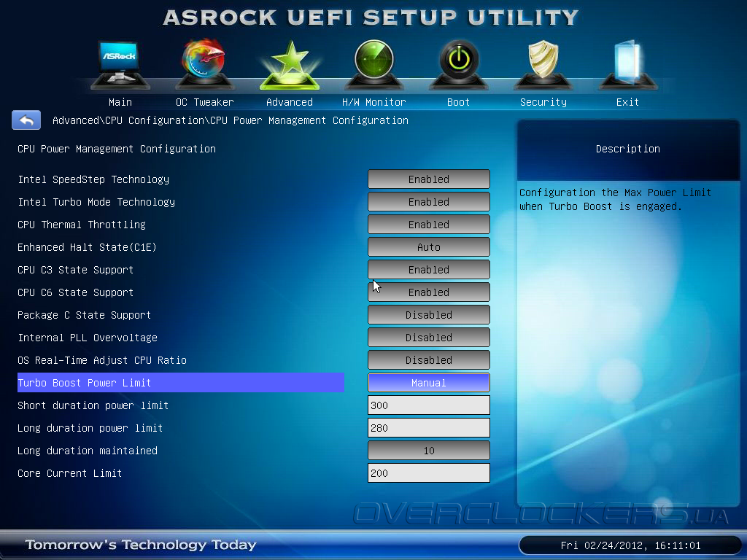Select Internal PLL Overvoltage label
The image size is (747, 560).
[x=88, y=338]
